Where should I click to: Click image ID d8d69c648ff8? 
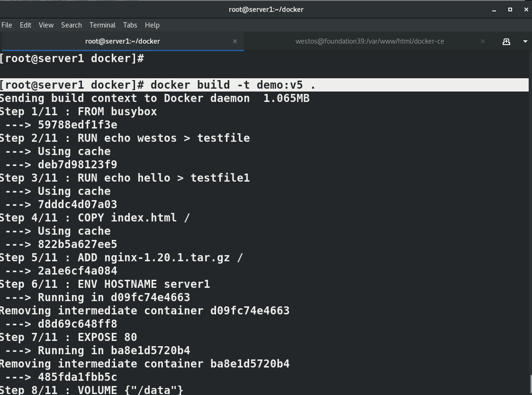click(77, 324)
